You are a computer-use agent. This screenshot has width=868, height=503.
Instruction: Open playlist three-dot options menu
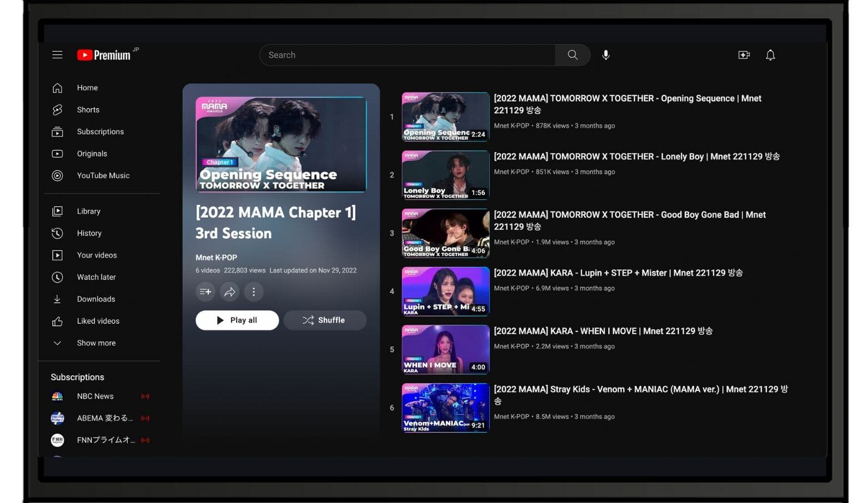coord(254,291)
